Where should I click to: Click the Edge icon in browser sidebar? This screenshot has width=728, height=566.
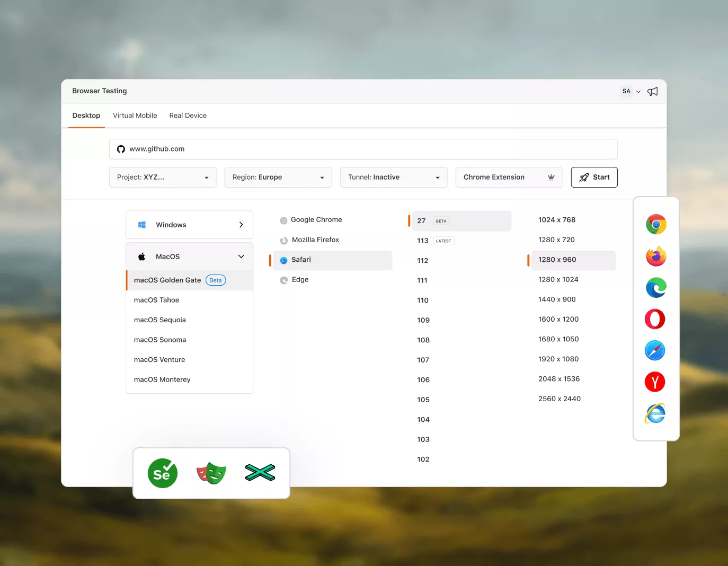[x=656, y=288]
